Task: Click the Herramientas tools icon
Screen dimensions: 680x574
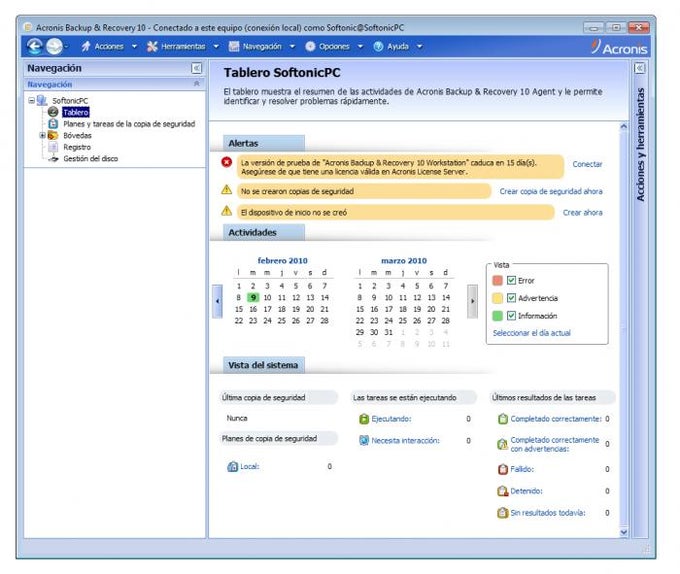Action: (x=152, y=46)
